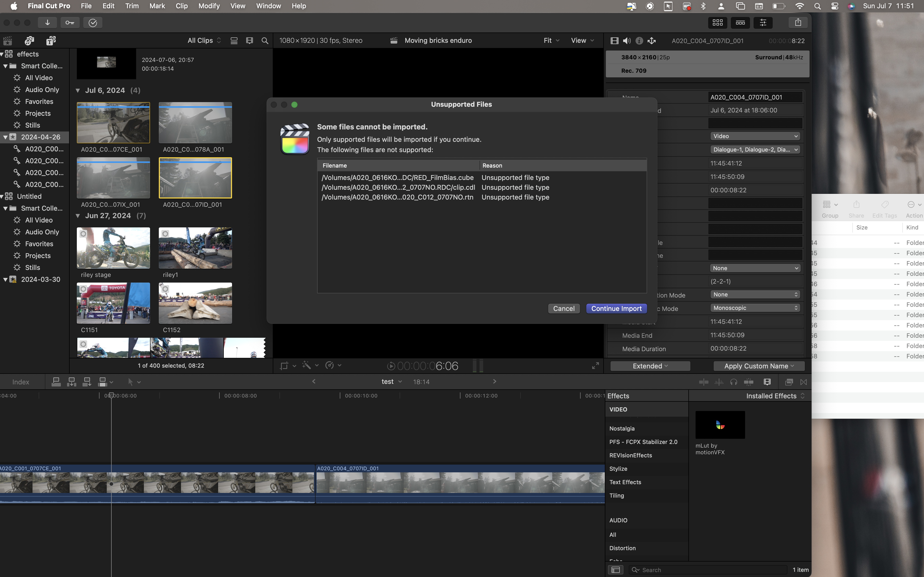Open the Modify menu
The width and height of the screenshot is (924, 577).
coord(209,6)
